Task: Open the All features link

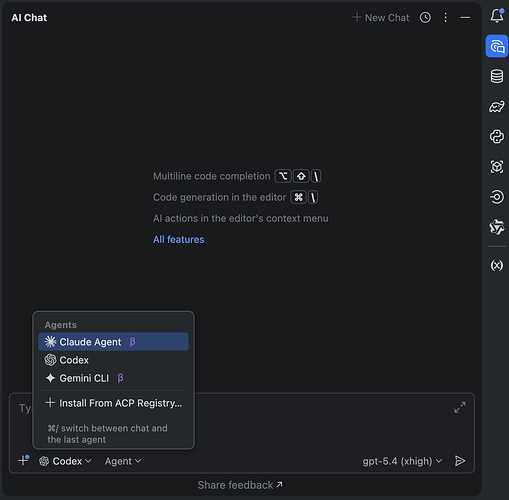Action: pos(179,239)
